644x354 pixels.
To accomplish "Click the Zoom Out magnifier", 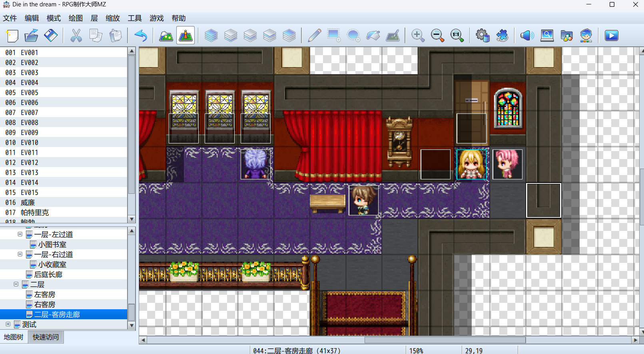I will pyautogui.click(x=437, y=36).
